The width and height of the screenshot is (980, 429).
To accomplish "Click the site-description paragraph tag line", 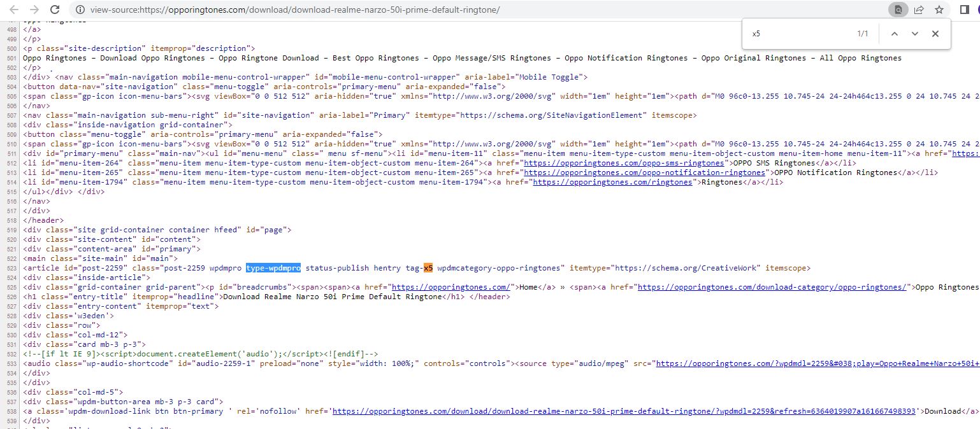I will click(x=139, y=48).
